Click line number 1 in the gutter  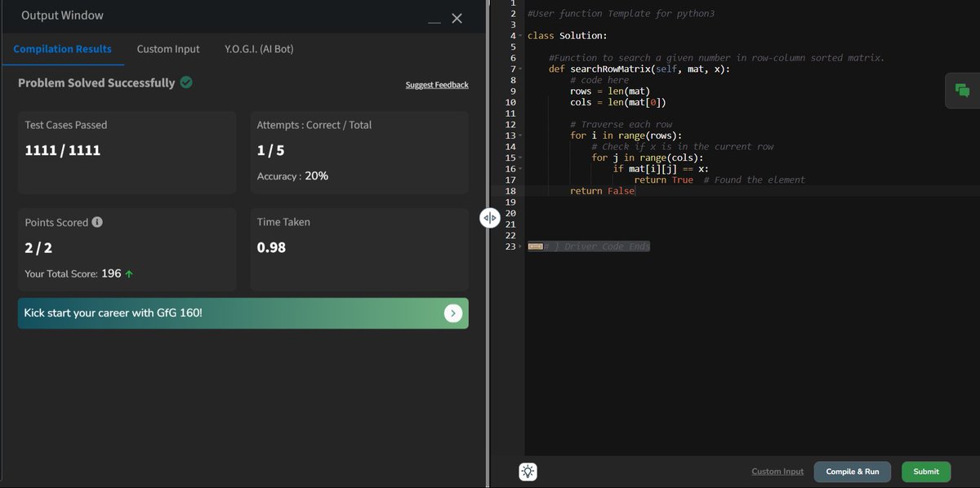[514, 3]
